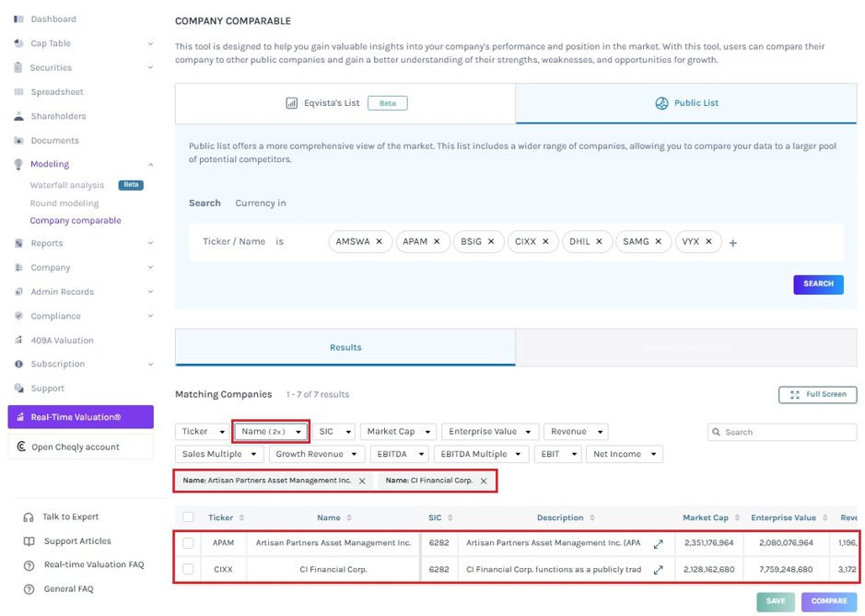Image resolution: width=865 pixels, height=616 pixels.
Task: Click the Spreadsheet sidebar icon
Action: (18, 91)
